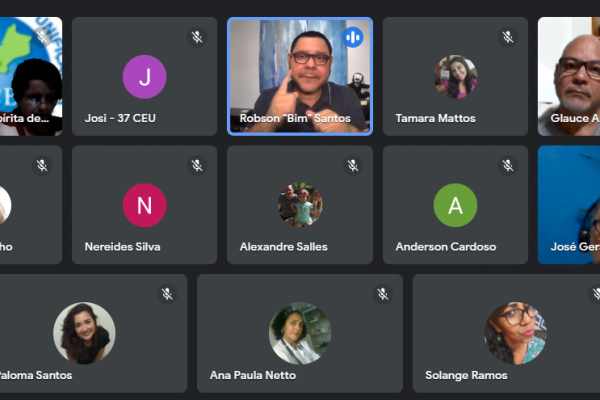
Task: Click the purple J avatar circle
Action: [x=144, y=77]
